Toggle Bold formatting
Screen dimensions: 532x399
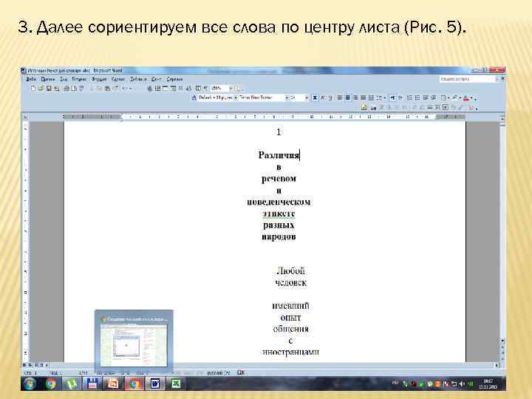tap(315, 98)
